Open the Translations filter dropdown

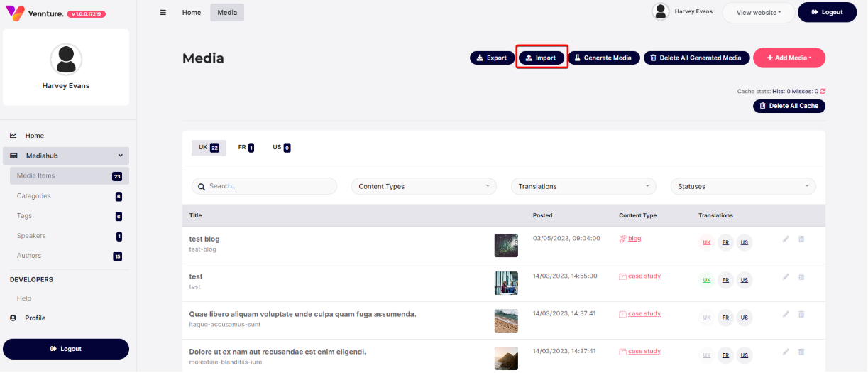coord(583,186)
